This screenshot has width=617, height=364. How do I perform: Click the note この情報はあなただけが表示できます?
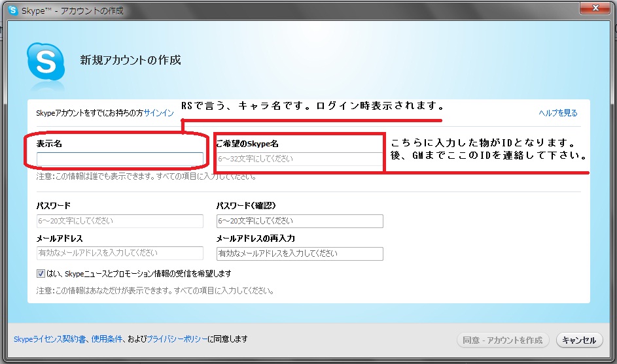155,291
